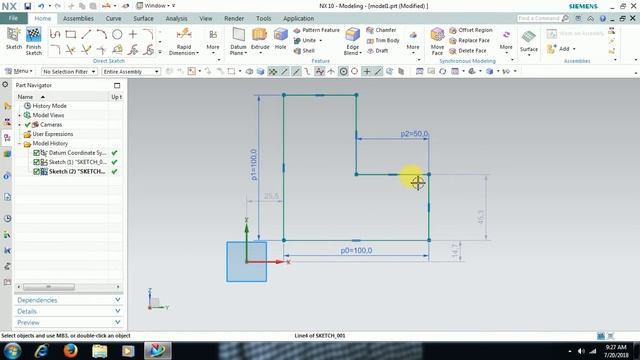Open Internet Explorer from the taskbar
This screenshot has height=360, width=640.
point(41,351)
